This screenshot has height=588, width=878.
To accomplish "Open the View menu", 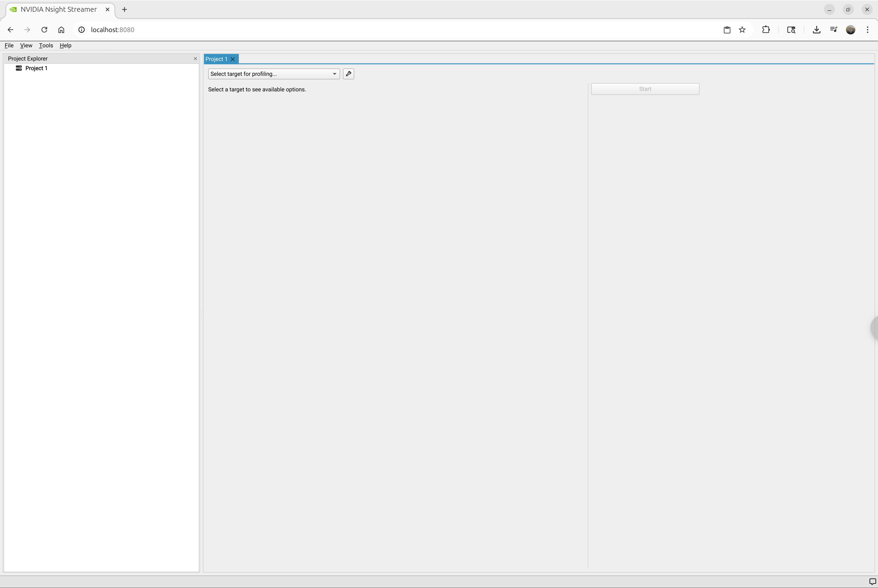I will coord(26,45).
